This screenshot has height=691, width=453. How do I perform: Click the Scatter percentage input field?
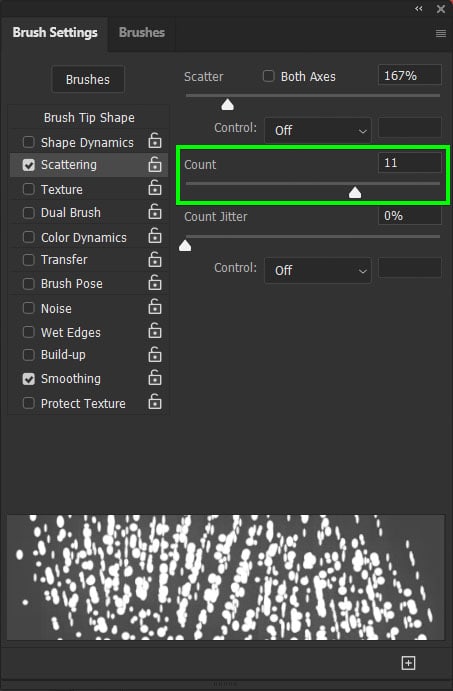[x=410, y=75]
